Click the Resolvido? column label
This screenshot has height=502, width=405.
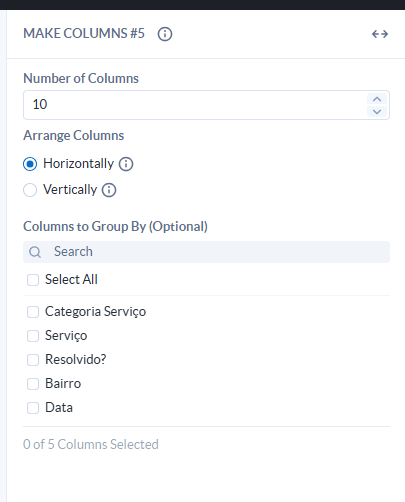pyautogui.click(x=76, y=360)
